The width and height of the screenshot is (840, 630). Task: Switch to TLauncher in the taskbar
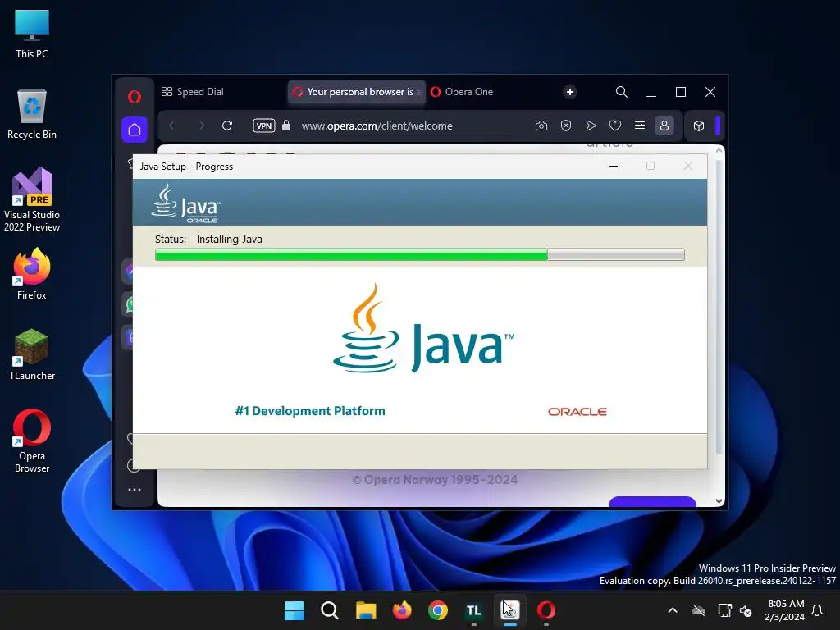point(474,610)
